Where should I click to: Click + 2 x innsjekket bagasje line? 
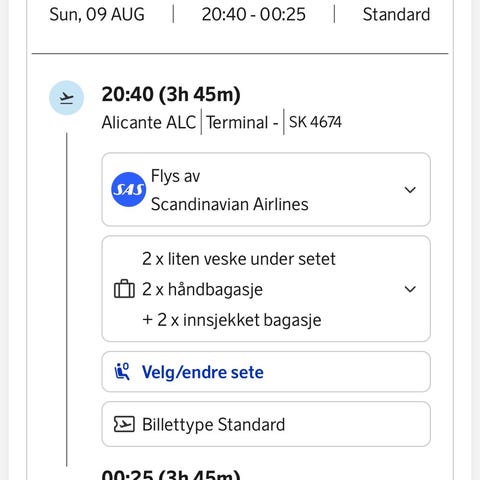(x=232, y=320)
